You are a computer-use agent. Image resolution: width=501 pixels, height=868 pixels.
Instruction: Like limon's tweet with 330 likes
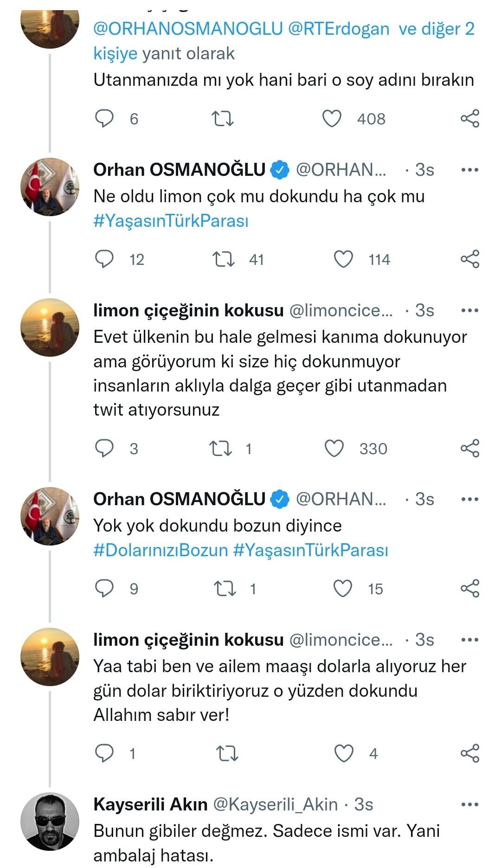(x=334, y=449)
